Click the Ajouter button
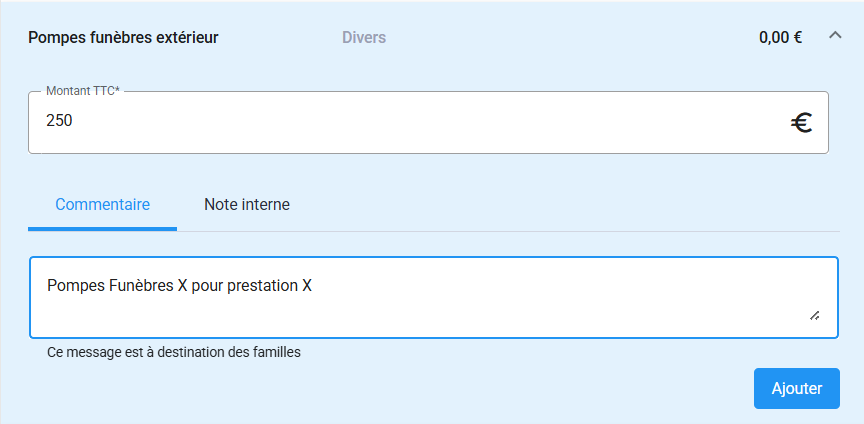Screen dimensions: 864x424 [796, 388]
